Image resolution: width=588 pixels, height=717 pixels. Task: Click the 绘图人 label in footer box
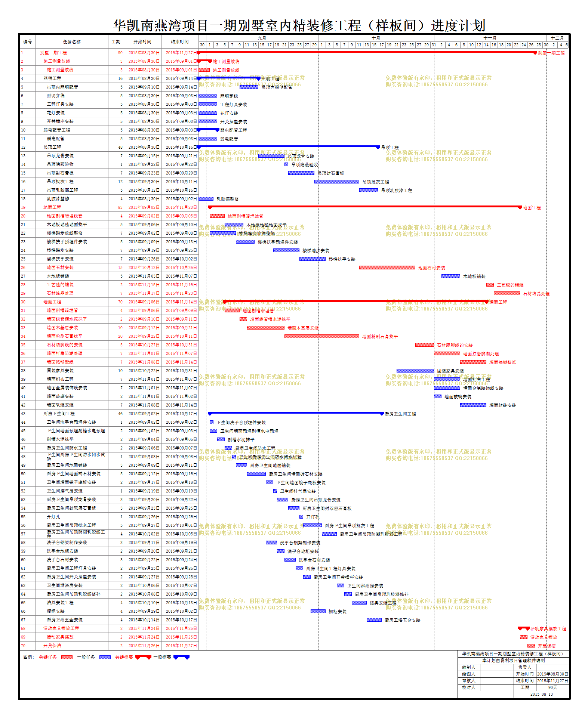tap(469, 674)
